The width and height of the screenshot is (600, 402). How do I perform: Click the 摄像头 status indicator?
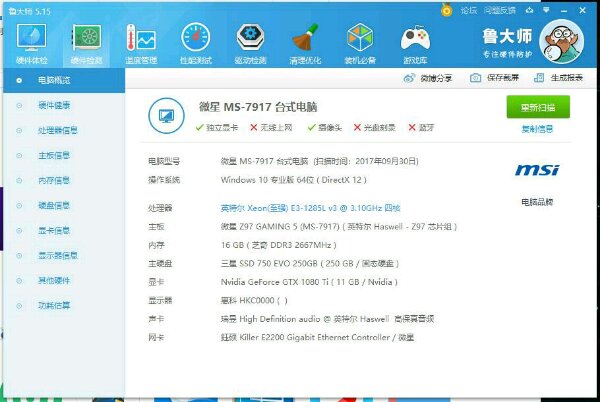point(324,127)
